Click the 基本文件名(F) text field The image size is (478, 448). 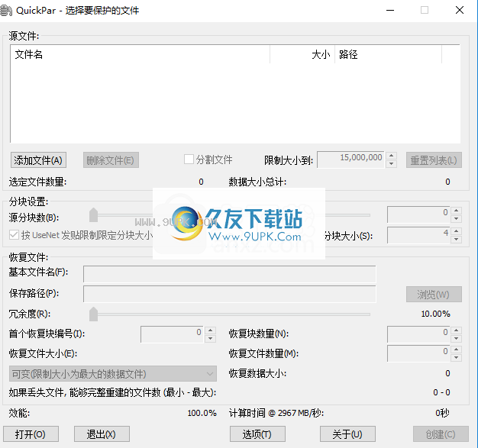(230, 274)
